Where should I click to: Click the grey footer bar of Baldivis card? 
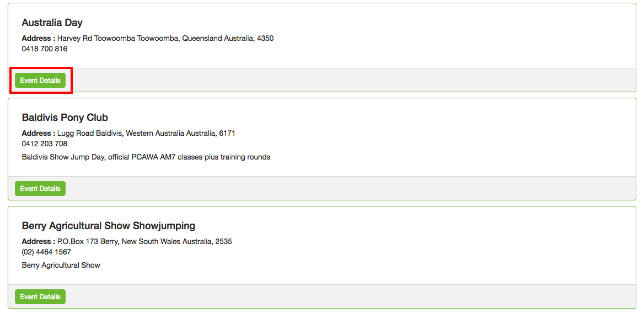353,189
